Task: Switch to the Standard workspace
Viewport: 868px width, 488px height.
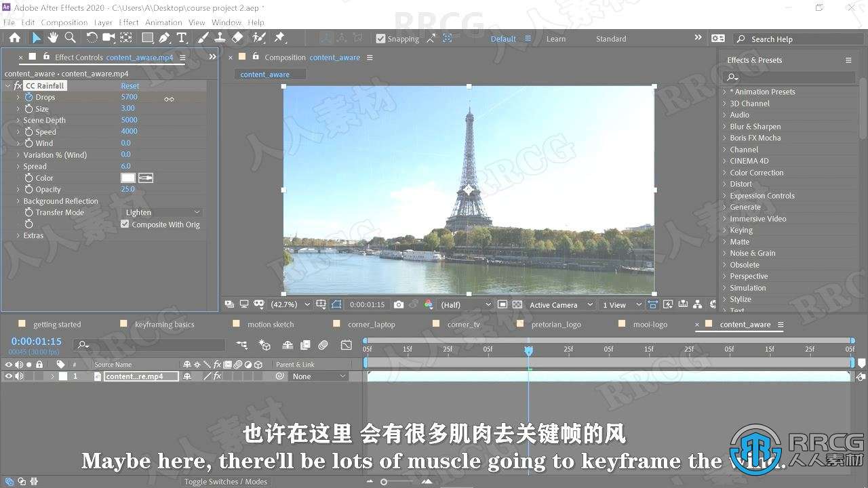Action: pos(611,39)
